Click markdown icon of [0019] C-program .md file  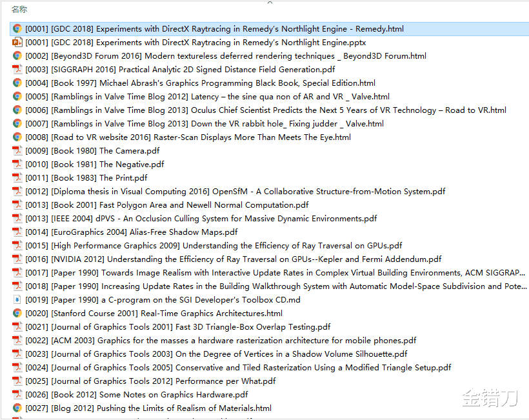(17, 299)
